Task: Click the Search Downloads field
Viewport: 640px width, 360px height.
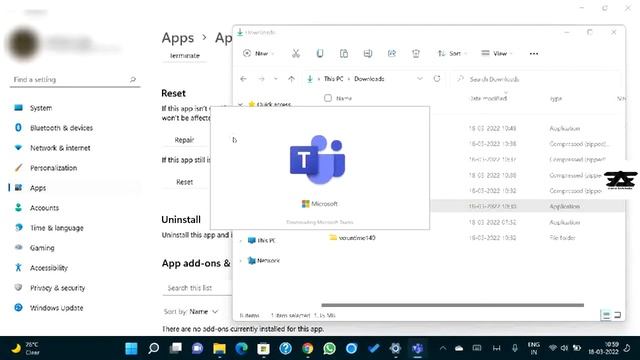Action: click(536, 79)
